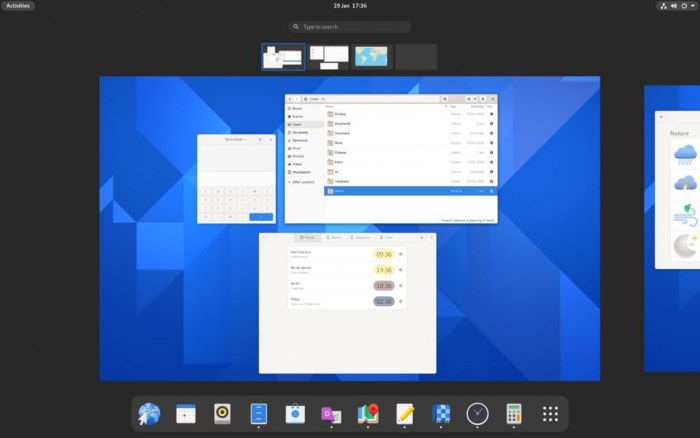This screenshot has width=700, height=438.
Task: Switch to the world map workspace thumbnail
Action: tap(371, 56)
